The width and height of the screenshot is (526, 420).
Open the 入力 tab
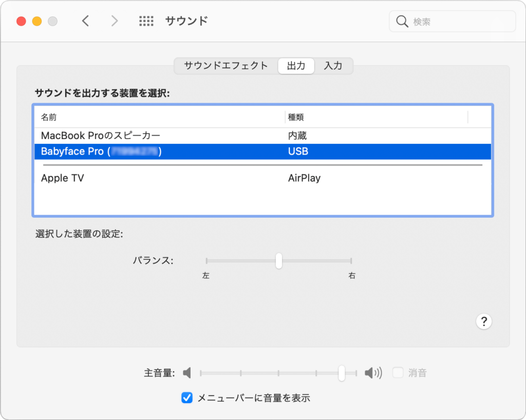click(x=333, y=66)
